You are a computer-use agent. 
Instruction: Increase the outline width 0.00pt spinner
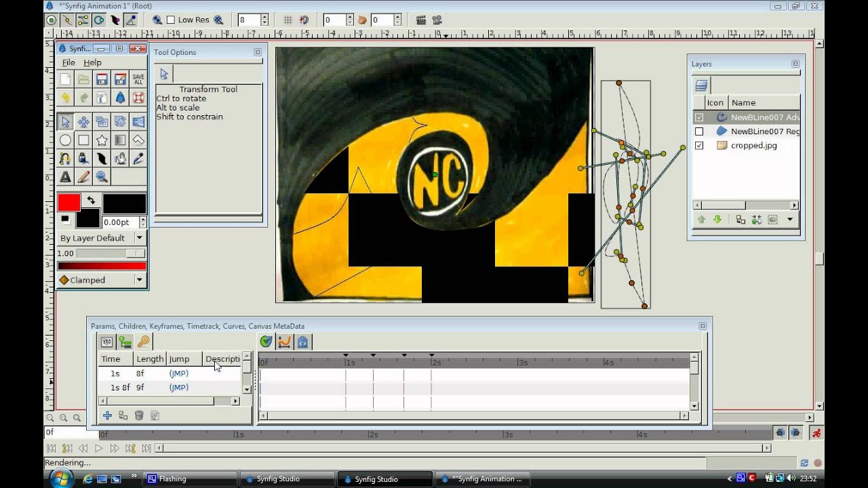pyautogui.click(x=142, y=219)
